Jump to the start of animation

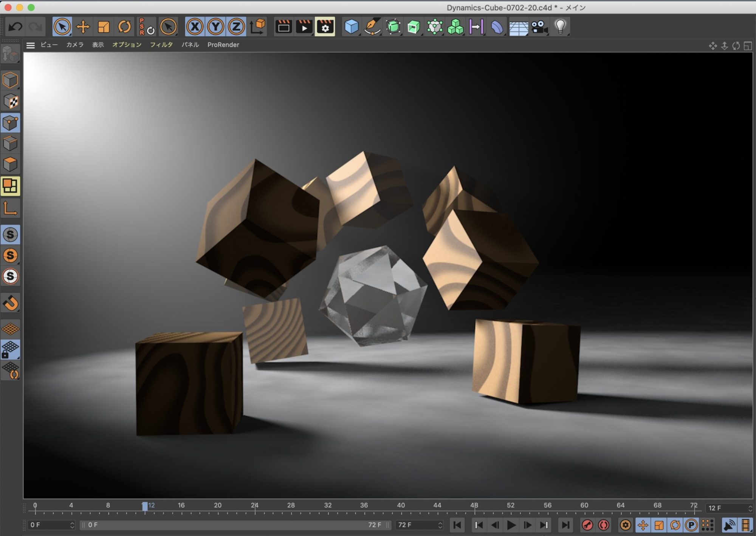pyautogui.click(x=457, y=525)
